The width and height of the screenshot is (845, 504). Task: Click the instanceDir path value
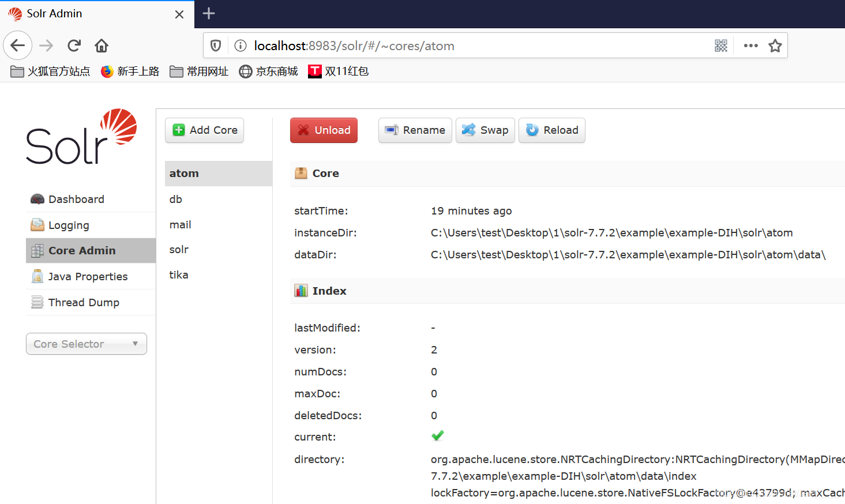pyautogui.click(x=611, y=233)
